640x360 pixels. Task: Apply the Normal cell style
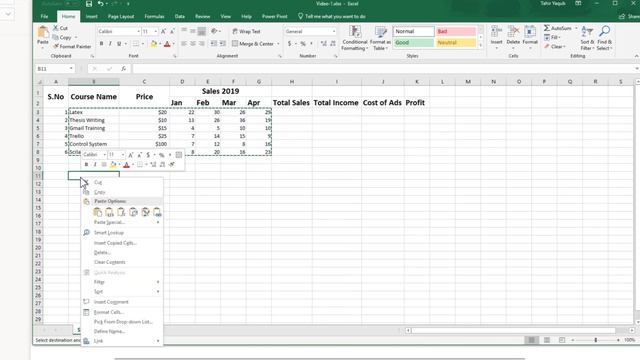(x=413, y=31)
